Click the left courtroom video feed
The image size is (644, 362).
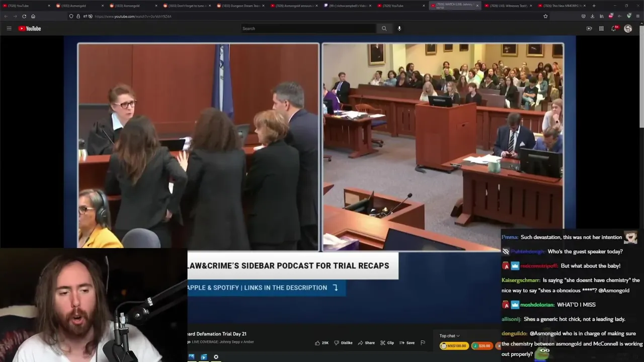(198, 146)
